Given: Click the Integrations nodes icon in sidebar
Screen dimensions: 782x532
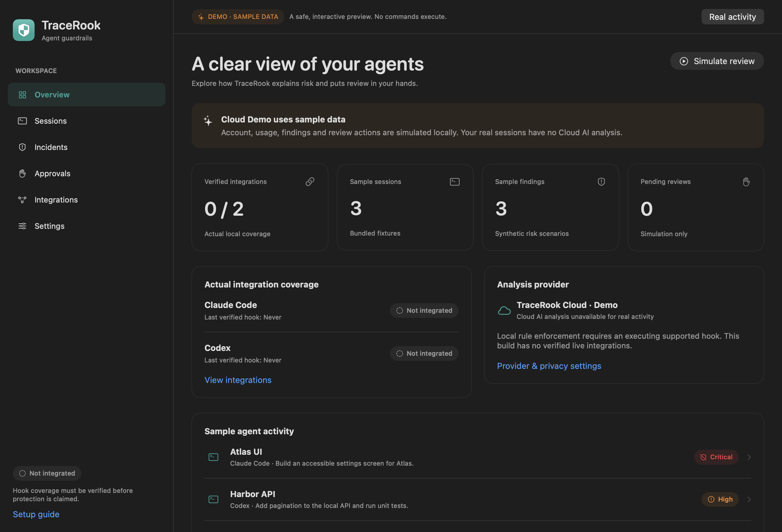Looking at the screenshot, I should (x=22, y=200).
